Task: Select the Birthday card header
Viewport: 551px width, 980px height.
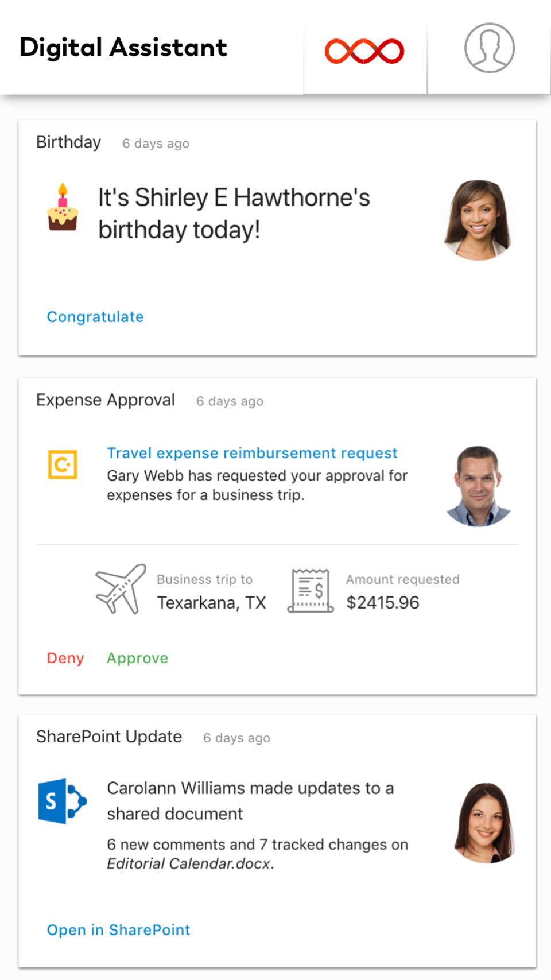Action: (x=68, y=142)
